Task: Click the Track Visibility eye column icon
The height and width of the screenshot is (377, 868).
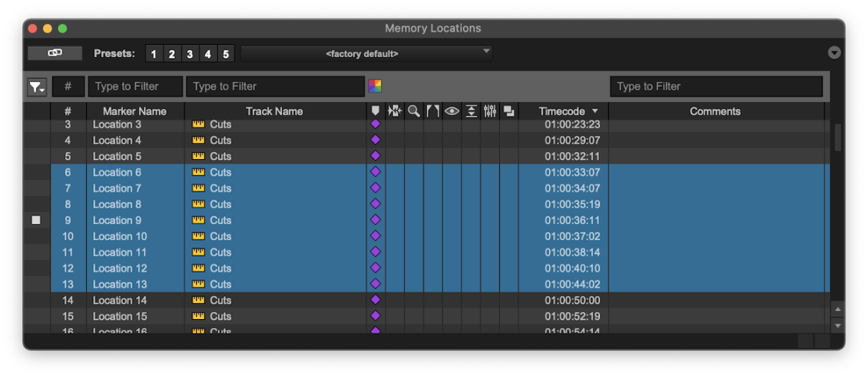Action: [452, 111]
